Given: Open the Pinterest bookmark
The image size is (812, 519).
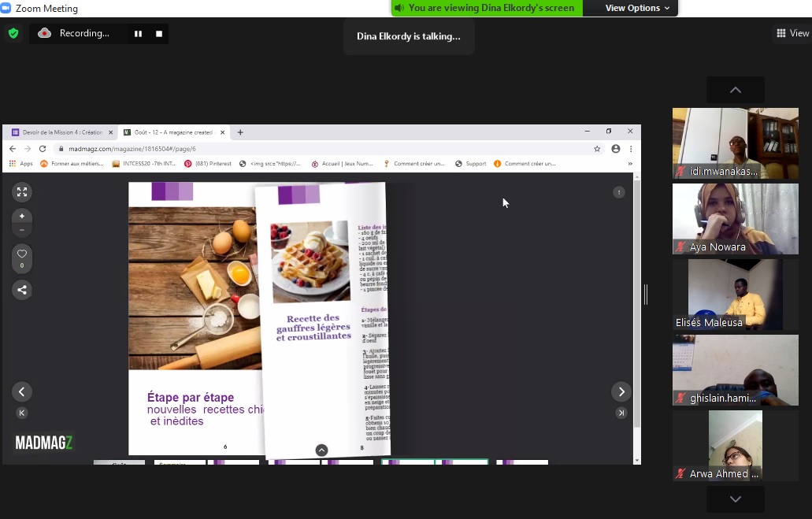Looking at the screenshot, I should coord(209,164).
